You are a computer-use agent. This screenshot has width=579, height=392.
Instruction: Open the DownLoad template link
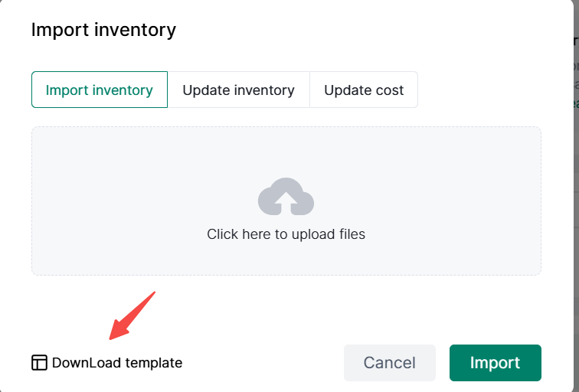[x=117, y=363]
